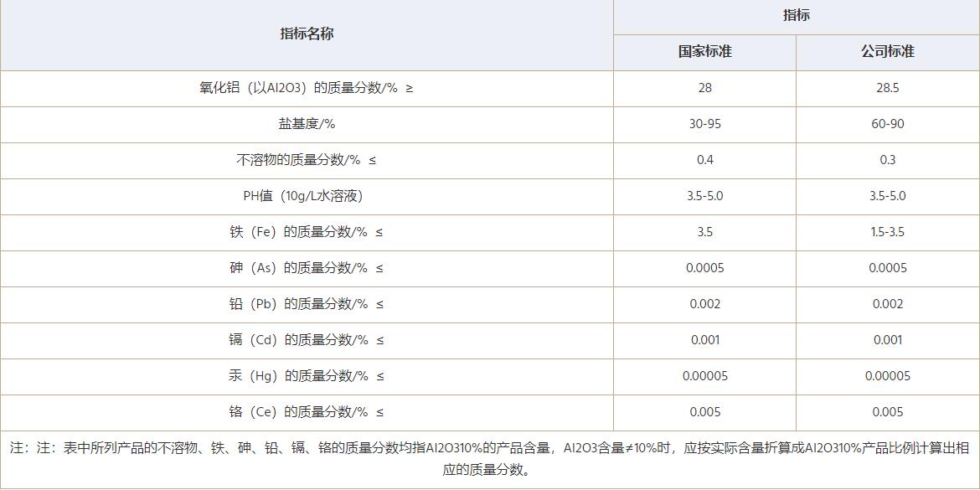
Task: Select the value 28 for 氧化铝
Action: click(x=705, y=88)
